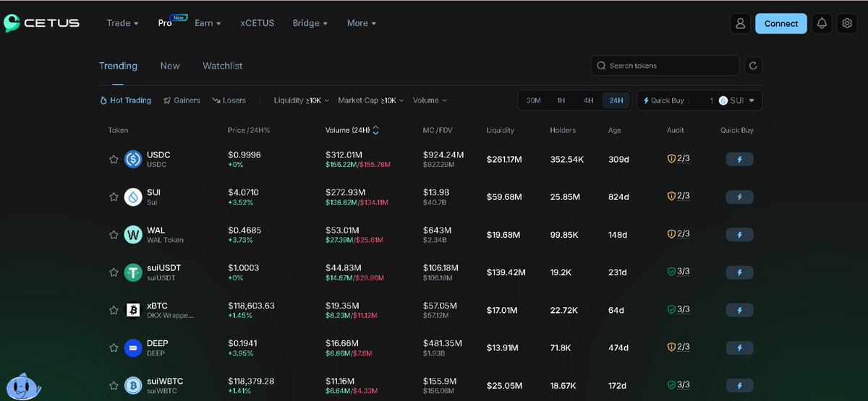Select Gainers filter
The height and width of the screenshot is (401, 868).
pos(182,100)
